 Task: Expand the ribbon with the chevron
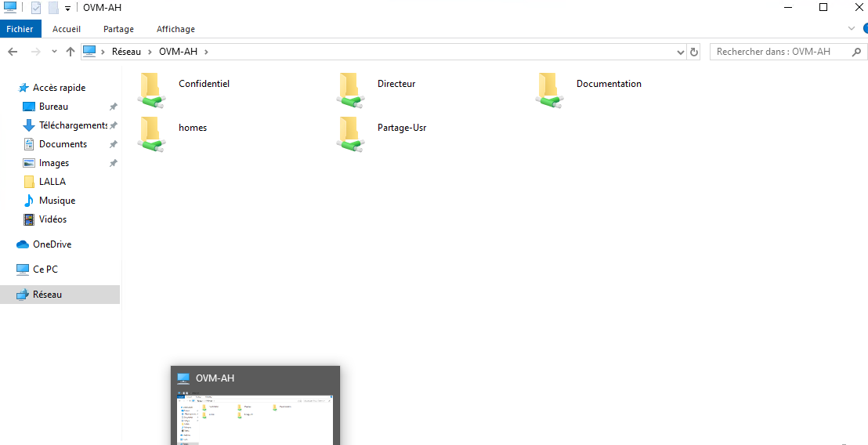point(852,28)
